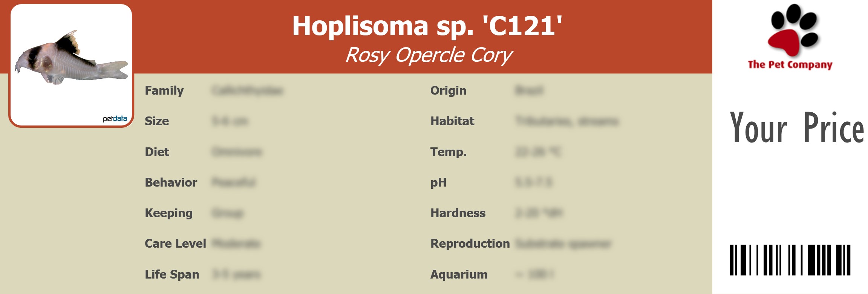Click the Rosy Opercle Cory subtitle
868x294 pixels.
tap(429, 55)
